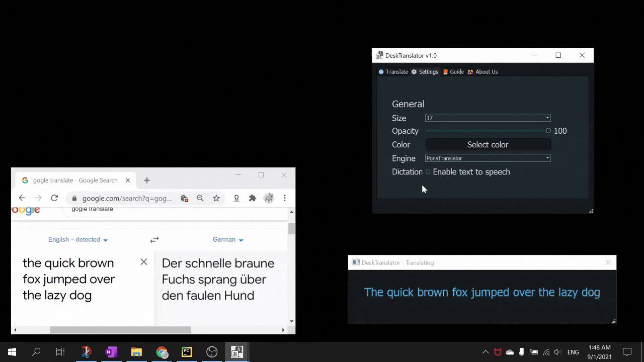Click the Select color button
Image resolution: width=644 pixels, height=362 pixels.
pos(488,145)
